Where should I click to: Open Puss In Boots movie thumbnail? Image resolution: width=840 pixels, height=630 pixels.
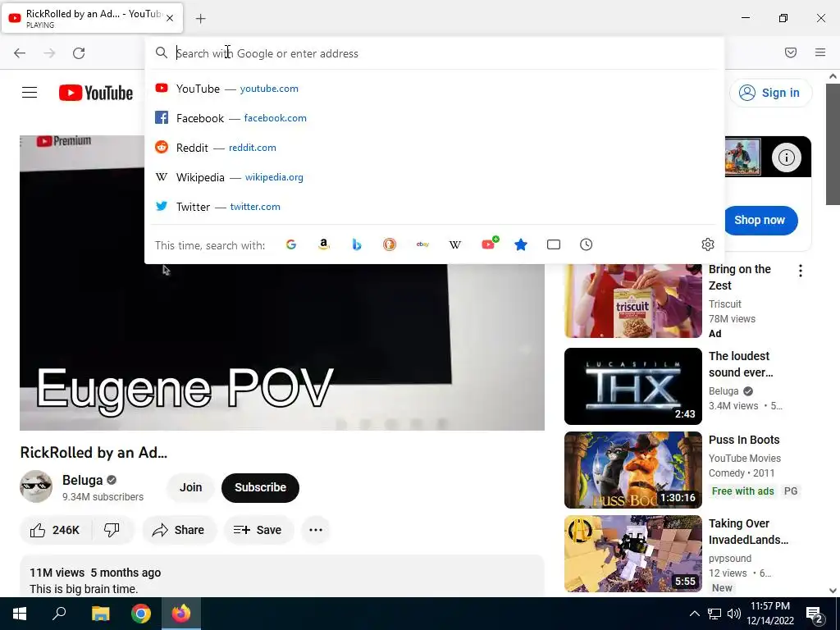pos(633,470)
